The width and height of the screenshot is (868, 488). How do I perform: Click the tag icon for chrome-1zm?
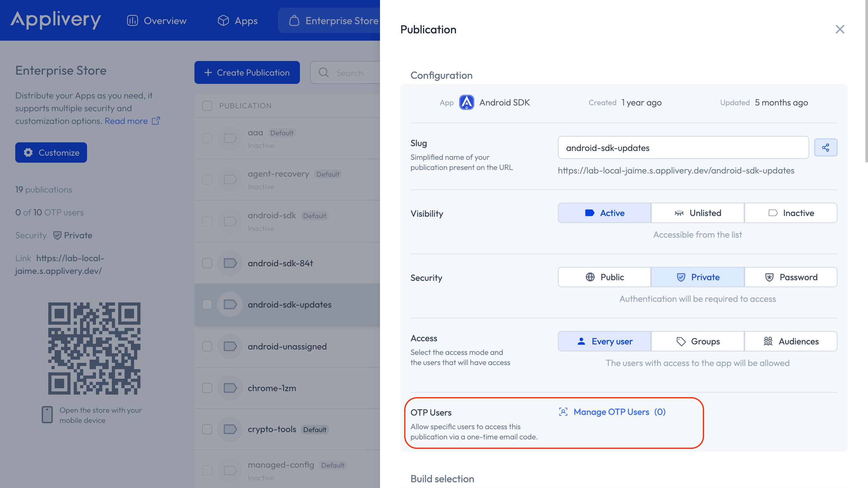click(230, 388)
